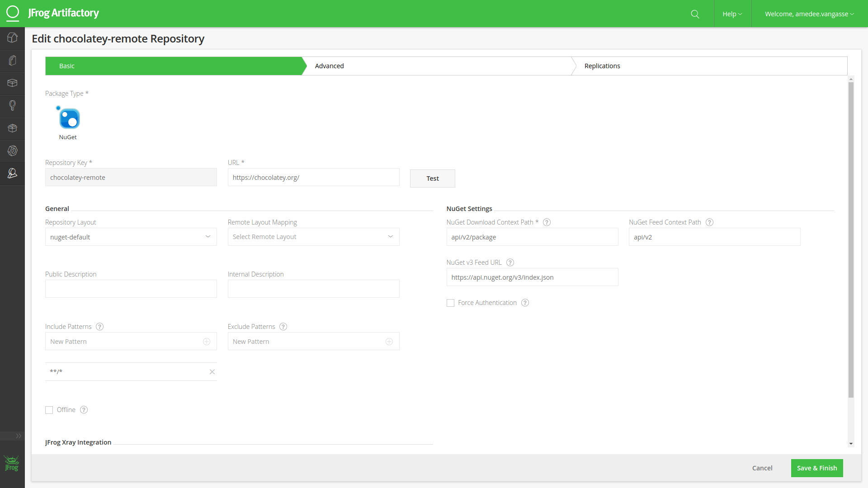This screenshot has width=868, height=488.
Task: Open the Help menu dropdown
Action: [x=732, y=14]
